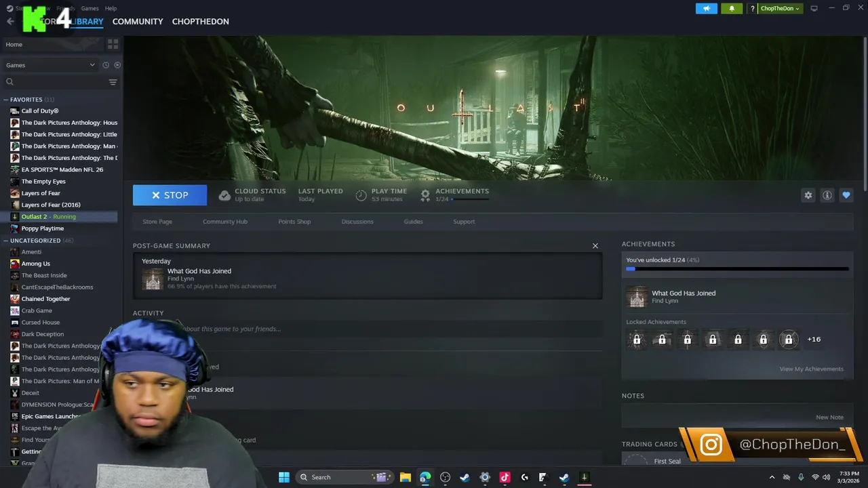
Task: Switch to the Library section
Action: coord(87,22)
